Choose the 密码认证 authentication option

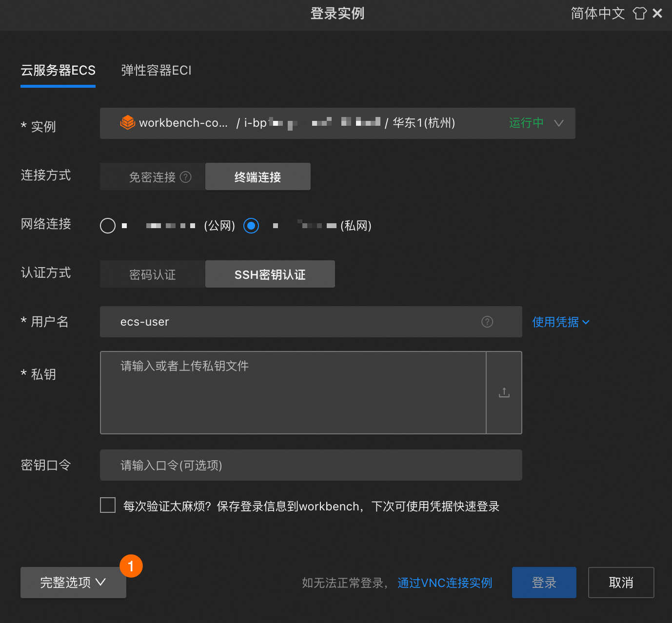153,274
